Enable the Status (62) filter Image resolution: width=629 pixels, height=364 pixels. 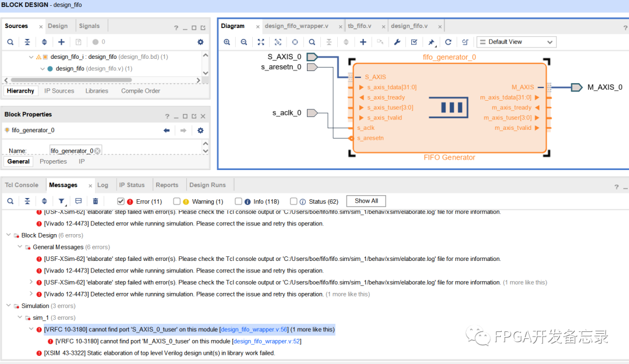(294, 202)
